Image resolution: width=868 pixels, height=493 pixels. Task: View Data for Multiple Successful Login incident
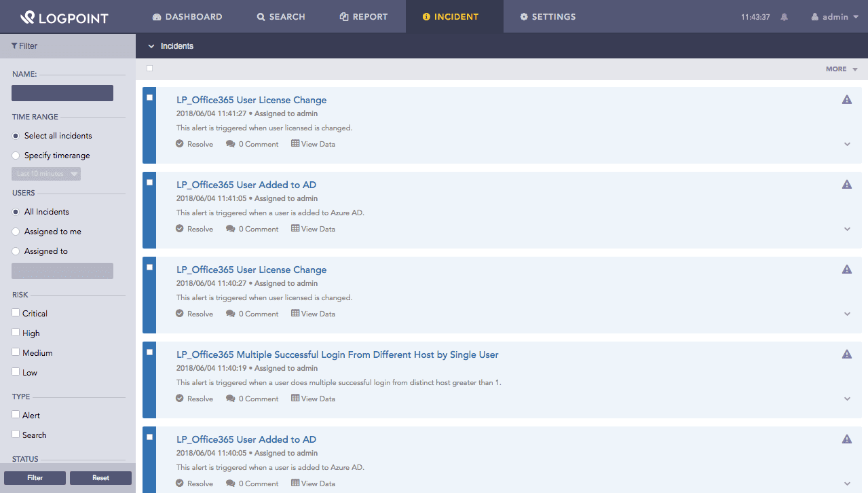313,399
